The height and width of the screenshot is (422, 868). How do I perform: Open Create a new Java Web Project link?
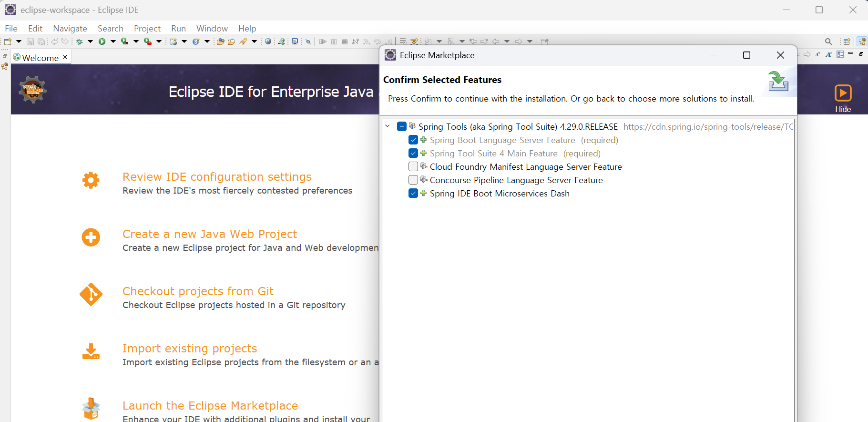(210, 234)
